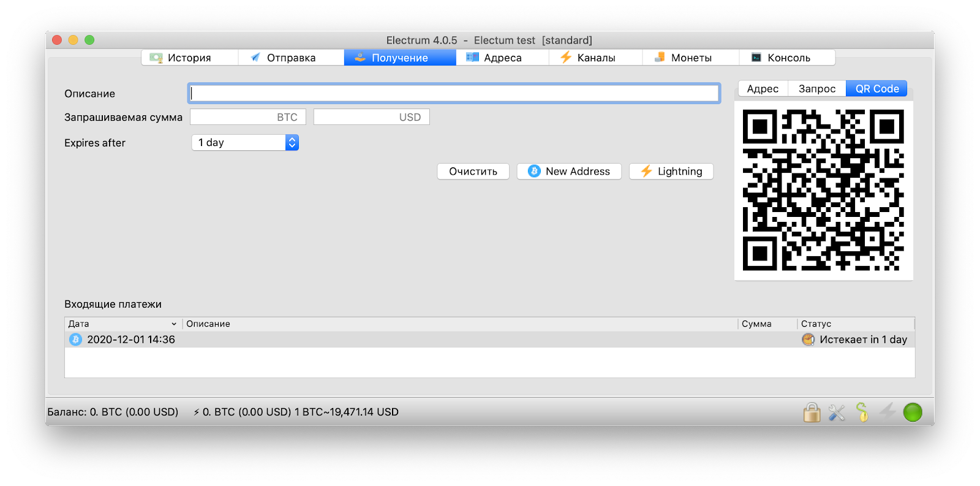
Task: Click the Bitcoin icon in the payment row
Action: pos(75,340)
